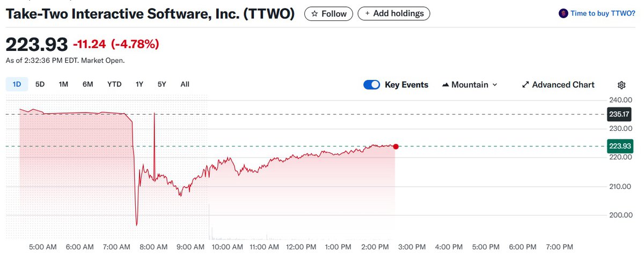The width and height of the screenshot is (644, 266).
Task: Open the Time to buy TTWO? link
Action: tap(604, 13)
